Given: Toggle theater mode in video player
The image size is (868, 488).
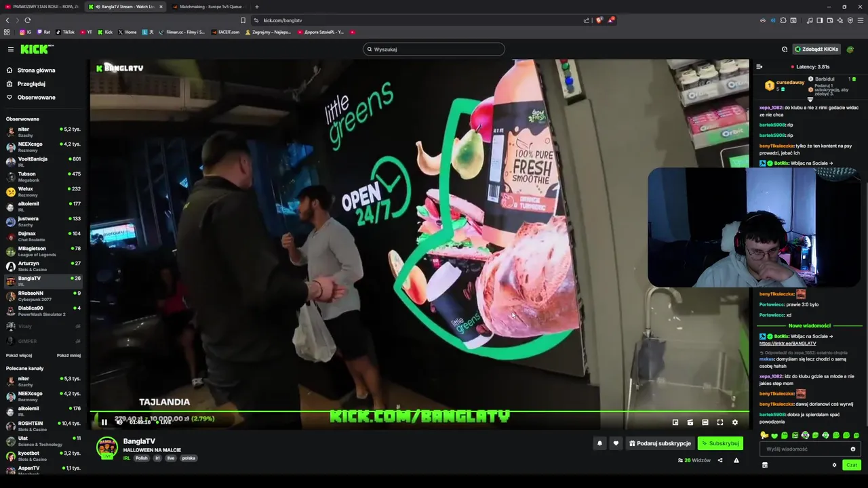Looking at the screenshot, I should tap(705, 422).
